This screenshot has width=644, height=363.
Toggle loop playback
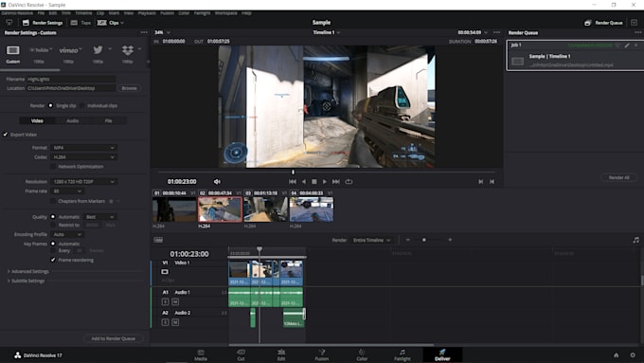349,182
